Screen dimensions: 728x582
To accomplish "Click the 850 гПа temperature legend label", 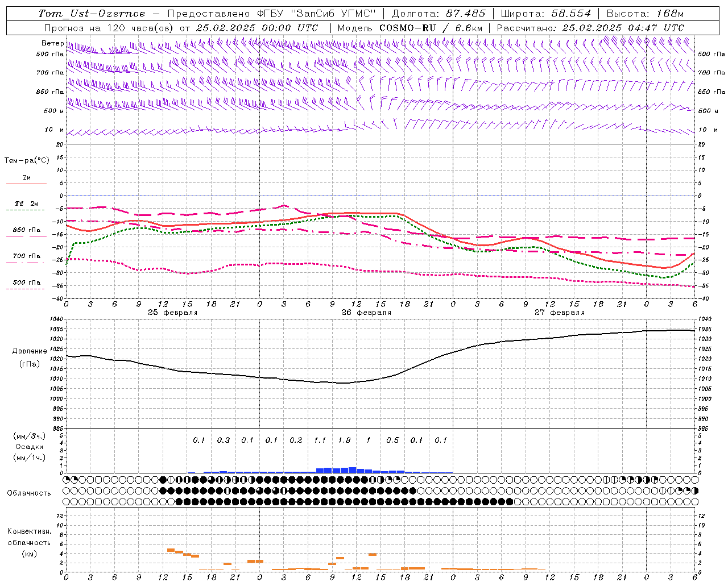I will pyautogui.click(x=26, y=230).
